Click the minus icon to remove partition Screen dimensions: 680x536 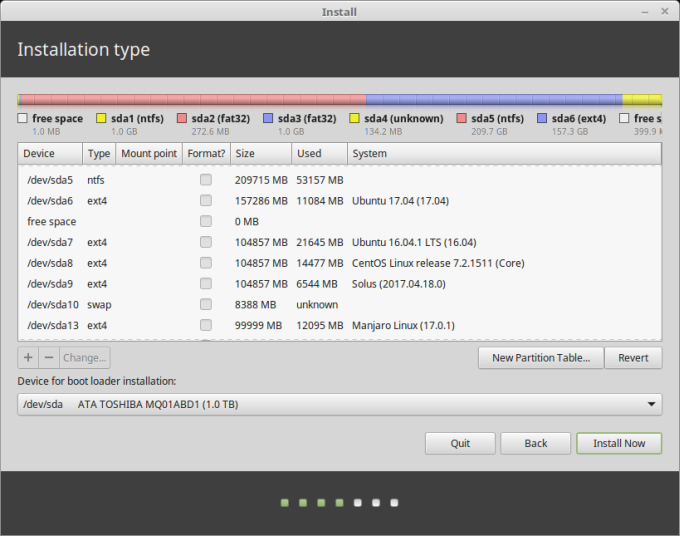click(x=49, y=358)
